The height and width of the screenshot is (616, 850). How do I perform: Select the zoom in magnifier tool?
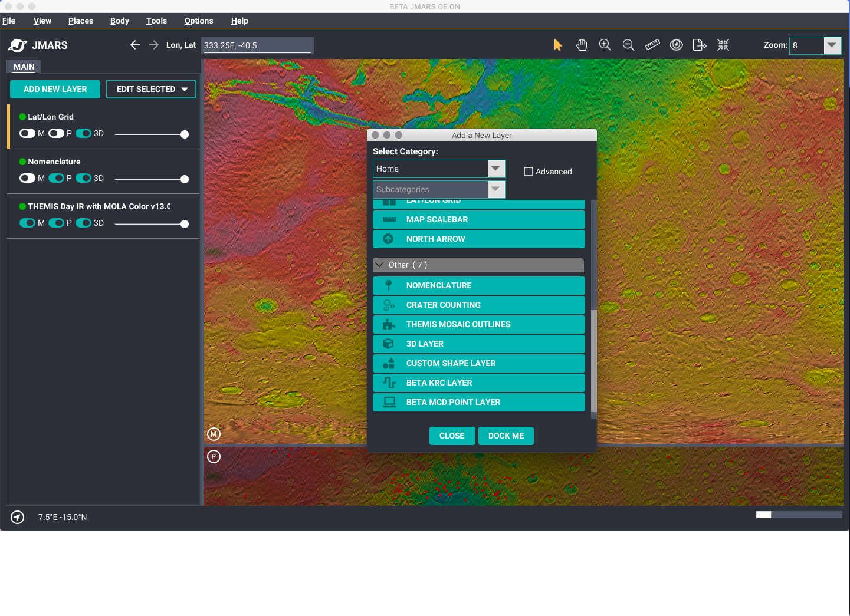click(605, 45)
